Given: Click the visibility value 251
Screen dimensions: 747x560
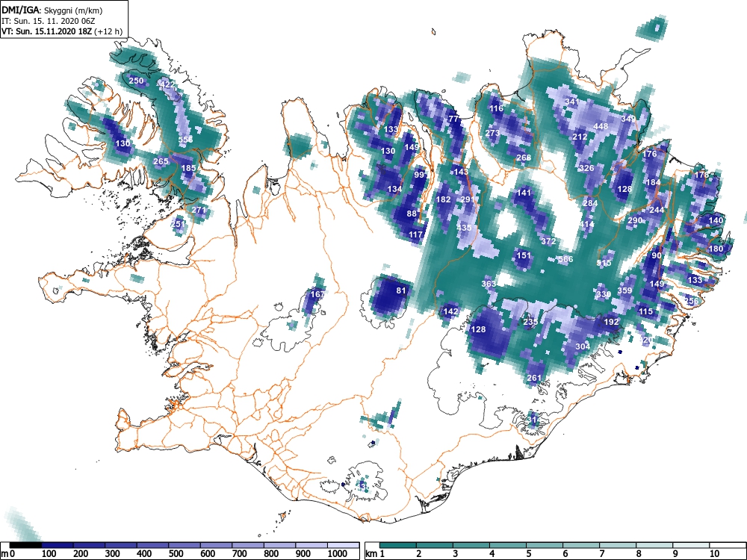Looking at the screenshot, I should 178,223.
